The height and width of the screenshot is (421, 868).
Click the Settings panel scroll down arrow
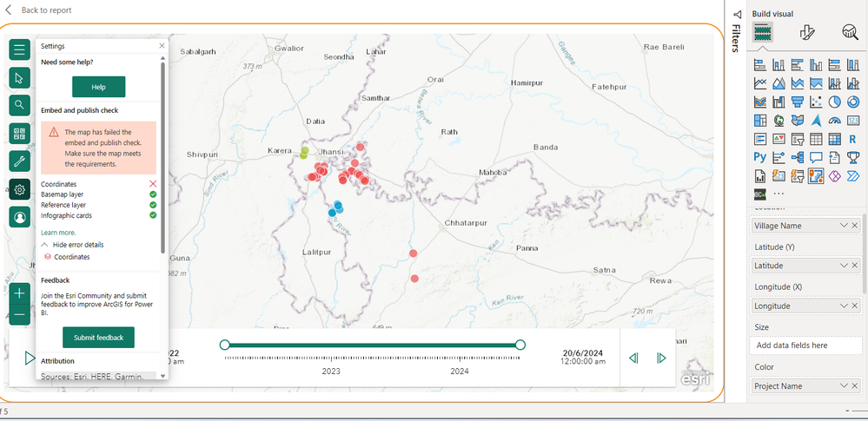[x=162, y=376]
